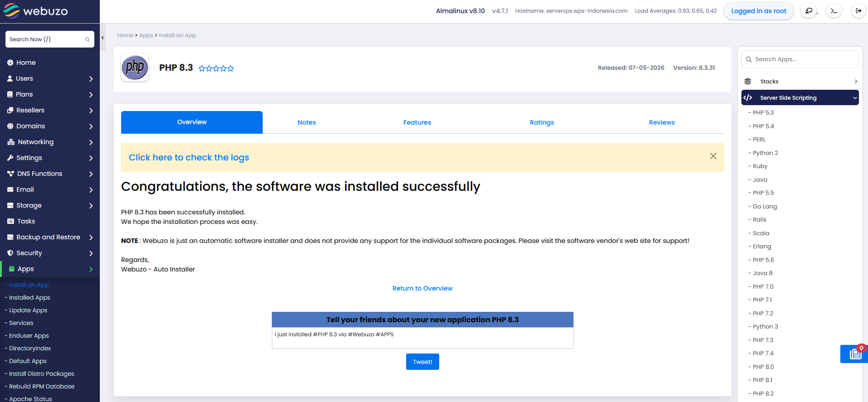Viewport: 868px width, 402px height.
Task: Select Ruby in the app list
Action: 760,166
